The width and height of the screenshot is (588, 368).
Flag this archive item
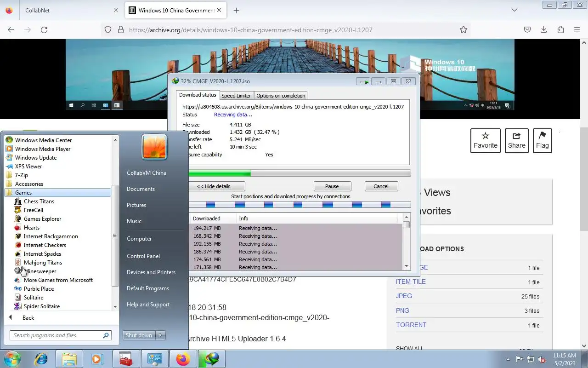[543, 141]
